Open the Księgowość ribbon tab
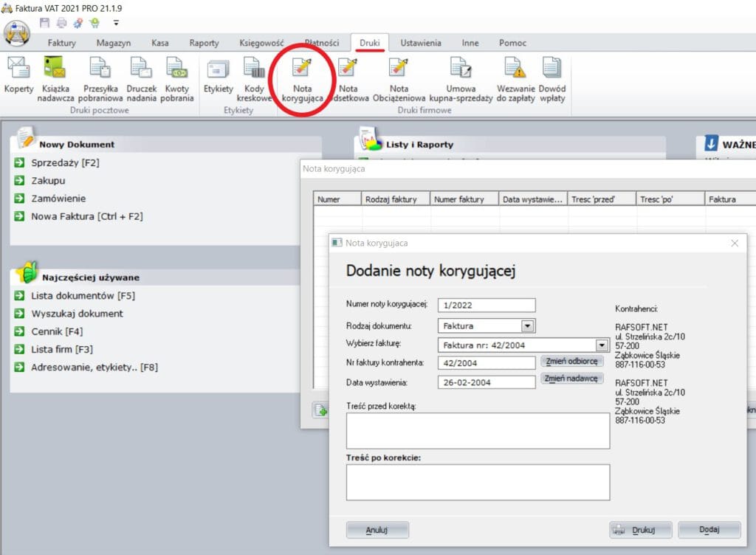Viewport: 756px width, 555px height. (261, 43)
